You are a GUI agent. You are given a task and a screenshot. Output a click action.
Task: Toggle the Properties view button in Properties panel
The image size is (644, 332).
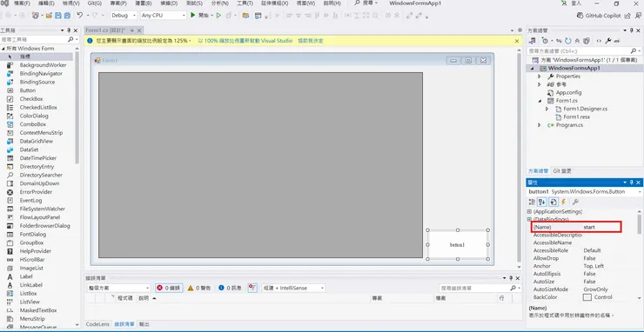pyautogui.click(x=553, y=202)
